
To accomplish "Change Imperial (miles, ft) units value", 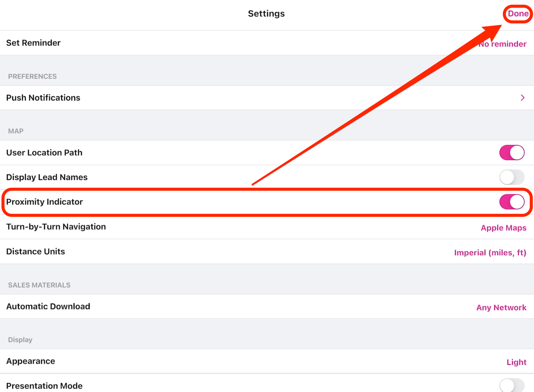I will pos(490,253).
